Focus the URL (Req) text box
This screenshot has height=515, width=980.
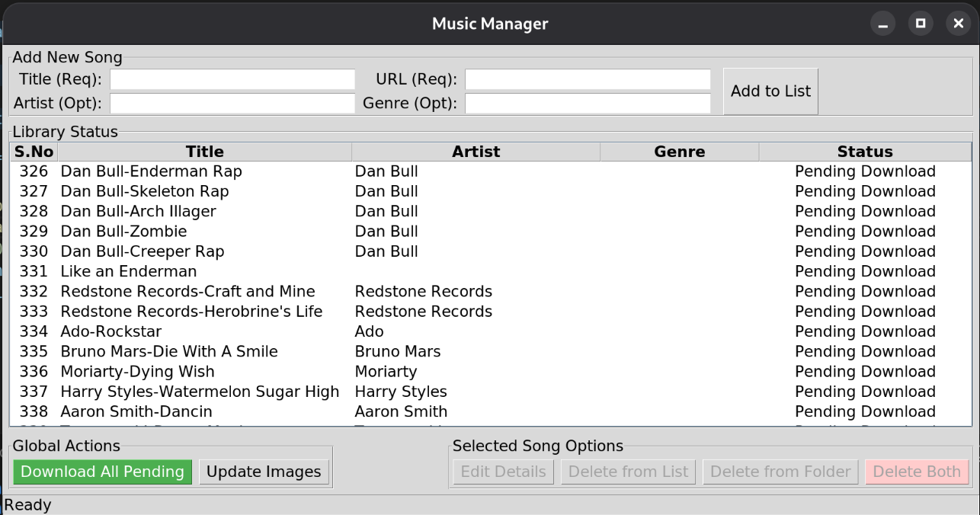pyautogui.click(x=588, y=79)
